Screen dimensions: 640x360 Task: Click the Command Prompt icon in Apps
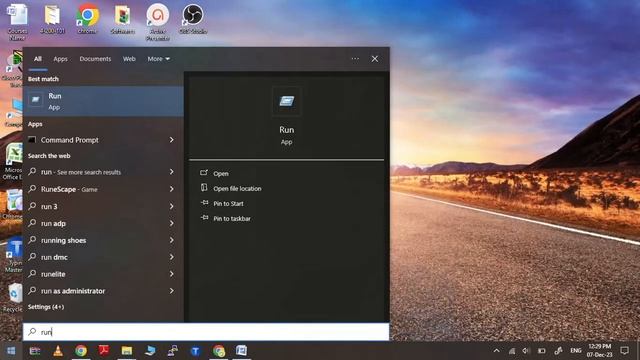(x=32, y=140)
